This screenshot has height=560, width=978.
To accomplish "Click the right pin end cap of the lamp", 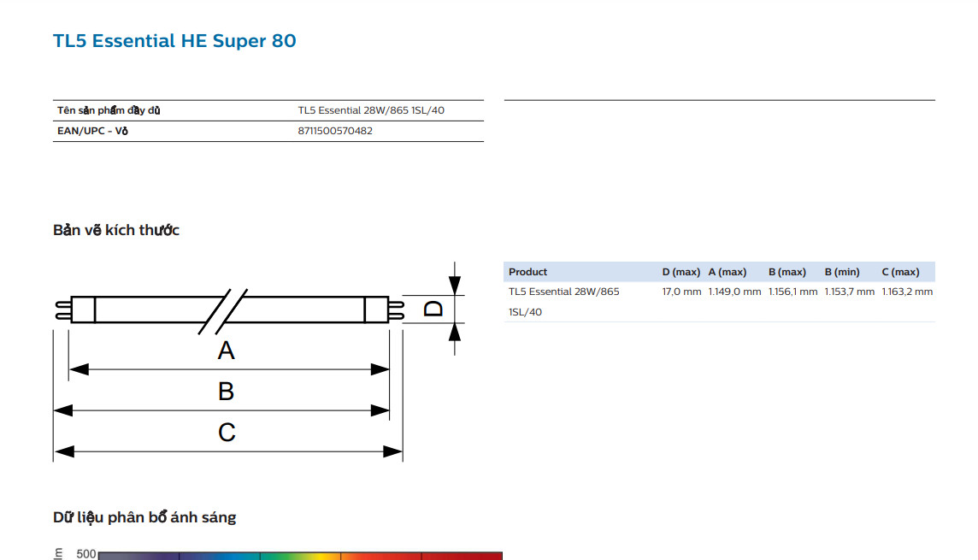I will (x=395, y=309).
